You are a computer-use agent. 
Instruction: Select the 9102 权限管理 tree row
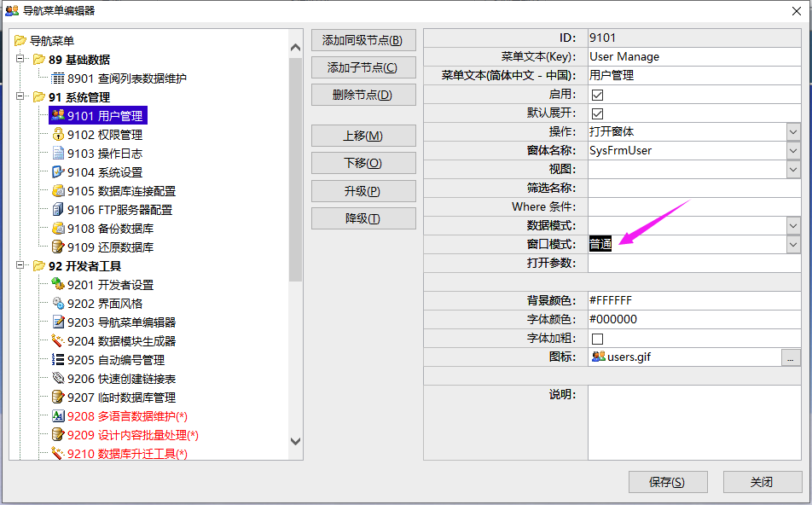pyautogui.click(x=105, y=135)
